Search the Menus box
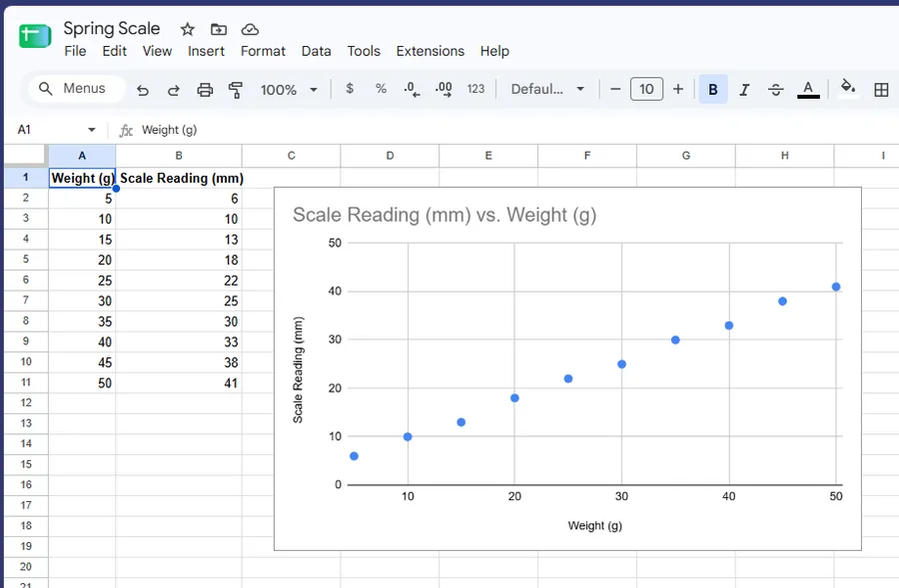The width and height of the screenshot is (899, 588). tap(76, 88)
